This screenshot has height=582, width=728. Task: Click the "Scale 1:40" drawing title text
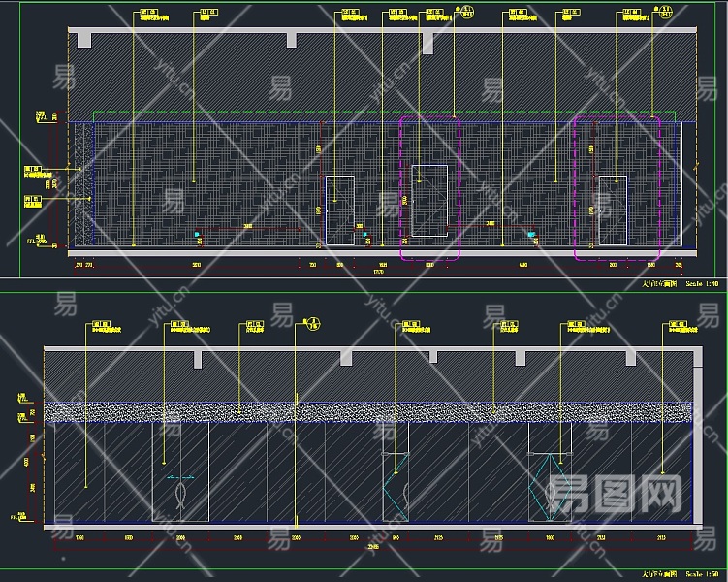tap(702, 283)
